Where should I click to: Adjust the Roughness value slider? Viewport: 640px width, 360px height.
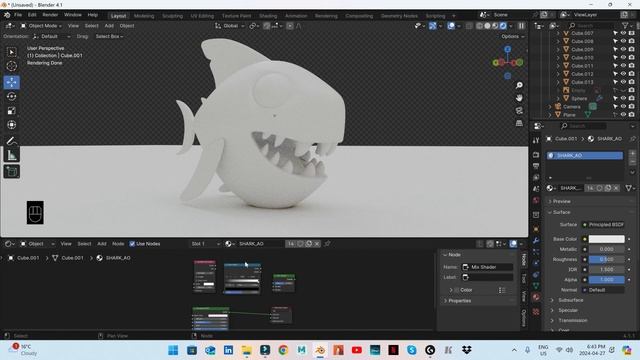pyautogui.click(x=606, y=259)
